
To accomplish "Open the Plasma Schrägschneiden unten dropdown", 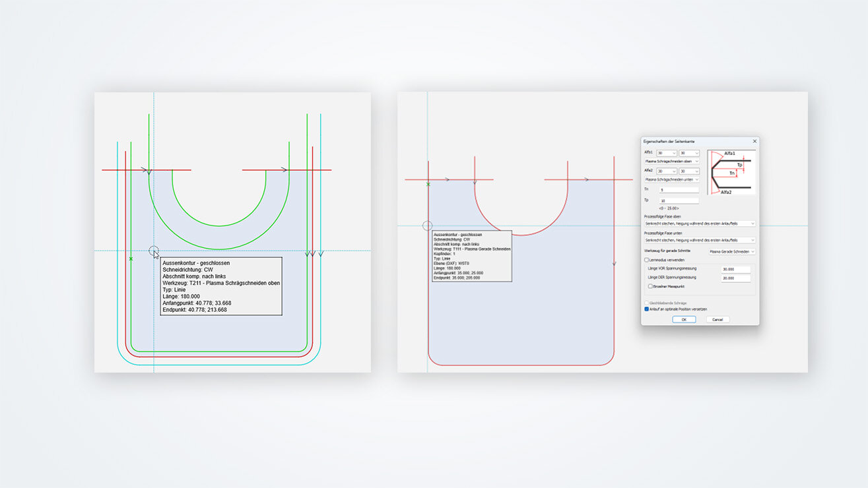I will [672, 179].
